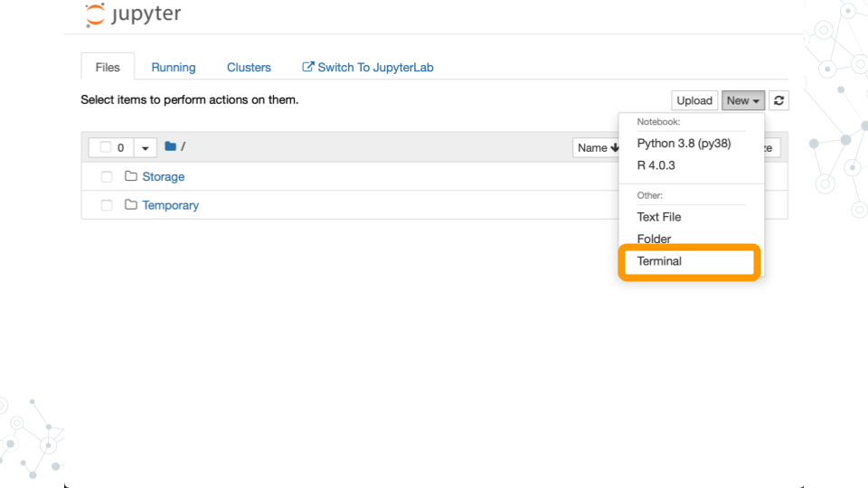Select R 4.0.3 notebook option
Viewport: 868px width, 488px height.
pyautogui.click(x=656, y=165)
